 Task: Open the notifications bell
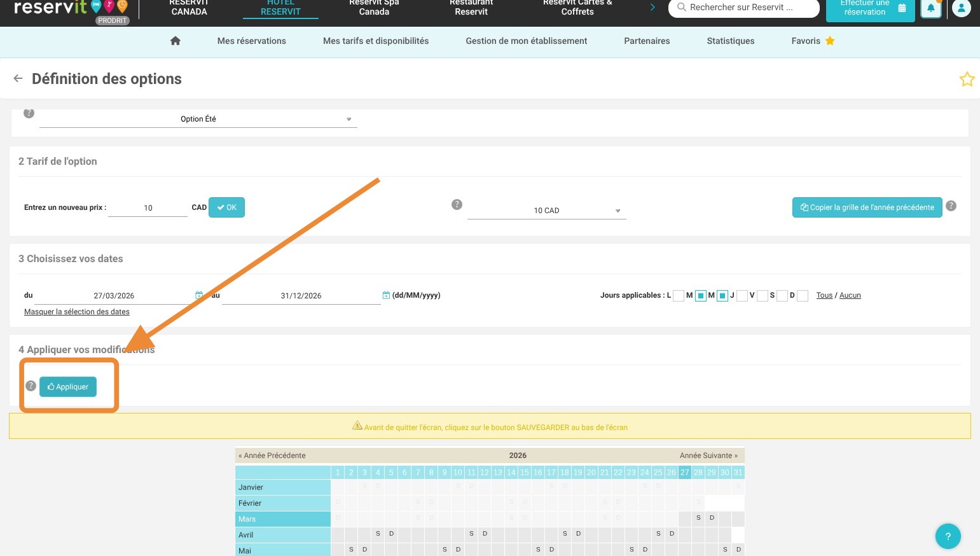pyautogui.click(x=930, y=8)
